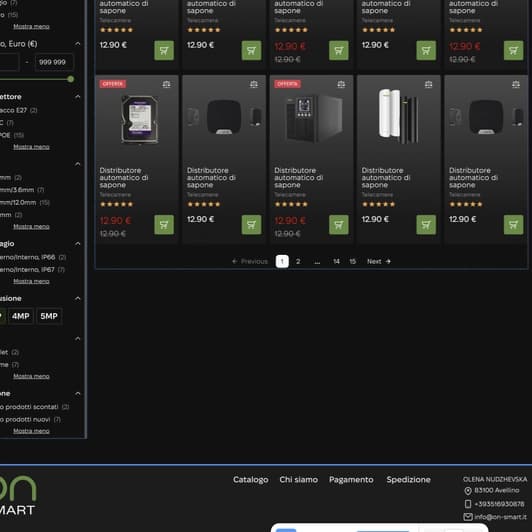Add the UPS tower product to cart
Viewport: 532px width, 532px height.
point(339,225)
